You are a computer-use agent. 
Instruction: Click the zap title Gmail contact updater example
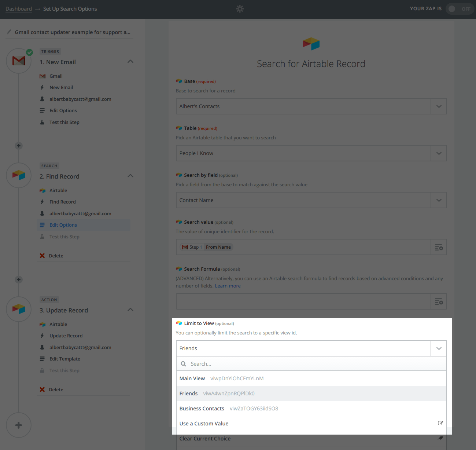(73, 32)
